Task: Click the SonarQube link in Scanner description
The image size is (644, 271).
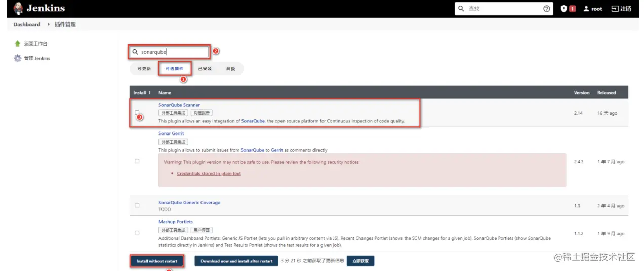Action: pos(253,121)
